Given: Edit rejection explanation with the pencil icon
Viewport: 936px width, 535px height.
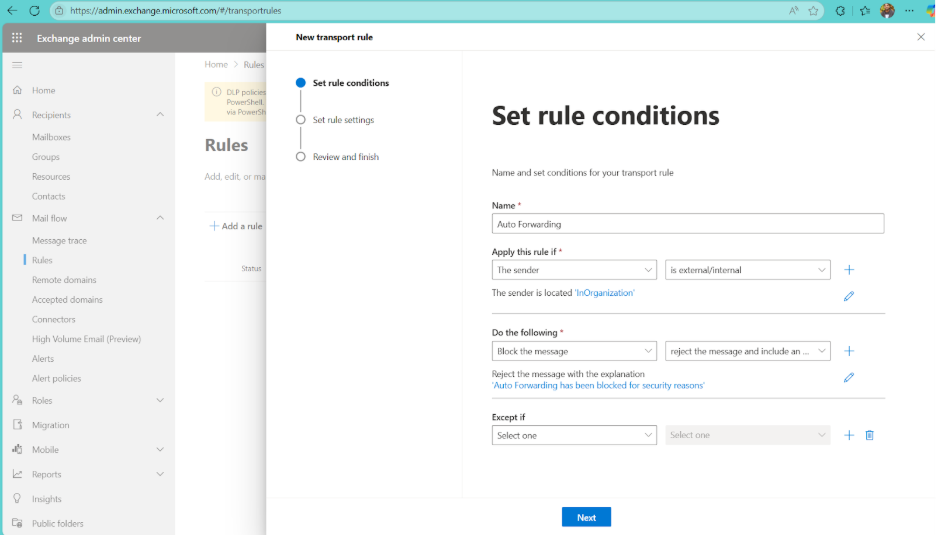Looking at the screenshot, I should point(849,377).
